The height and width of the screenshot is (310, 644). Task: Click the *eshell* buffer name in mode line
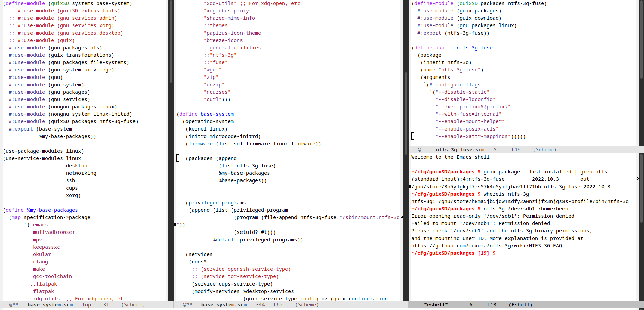pyautogui.click(x=436, y=305)
